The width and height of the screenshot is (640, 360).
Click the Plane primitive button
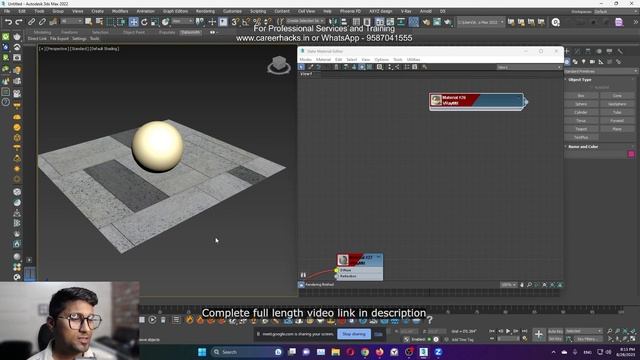click(x=617, y=129)
